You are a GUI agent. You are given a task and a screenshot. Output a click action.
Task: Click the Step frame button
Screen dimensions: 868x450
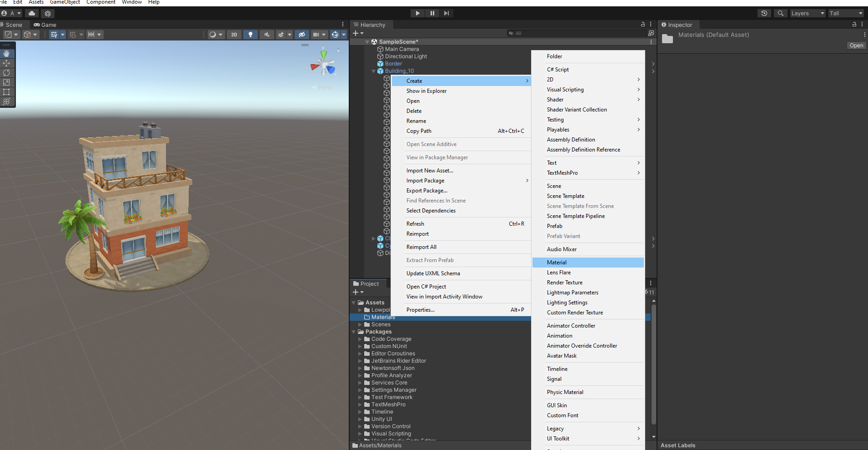pos(447,13)
